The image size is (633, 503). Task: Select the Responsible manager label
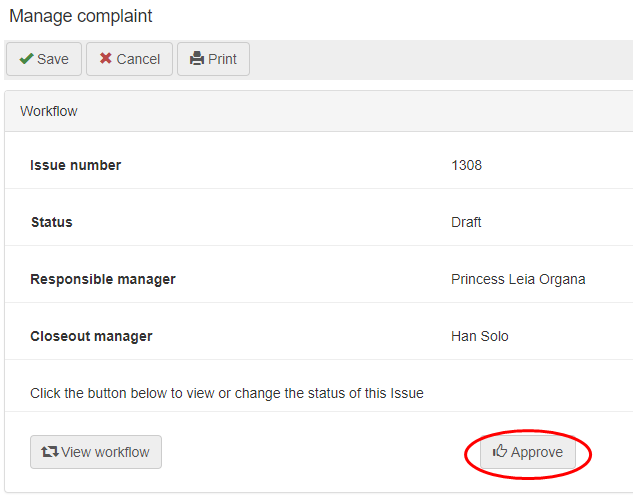tap(103, 279)
